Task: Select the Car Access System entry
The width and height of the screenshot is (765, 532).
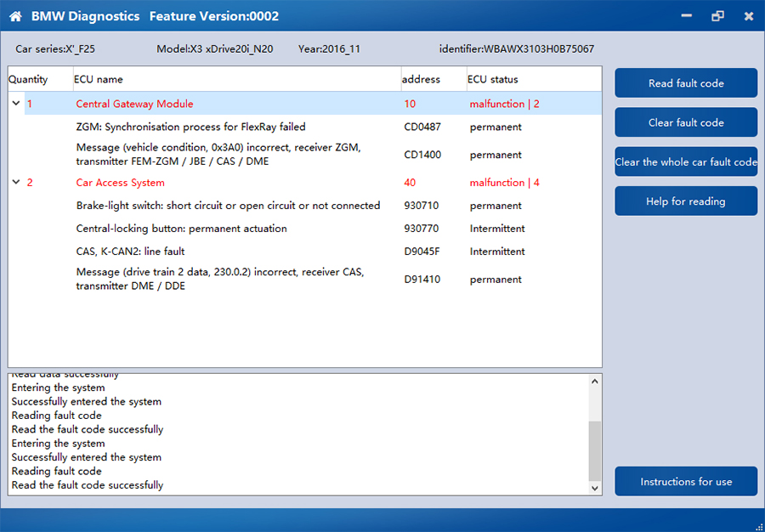Action: pos(120,183)
